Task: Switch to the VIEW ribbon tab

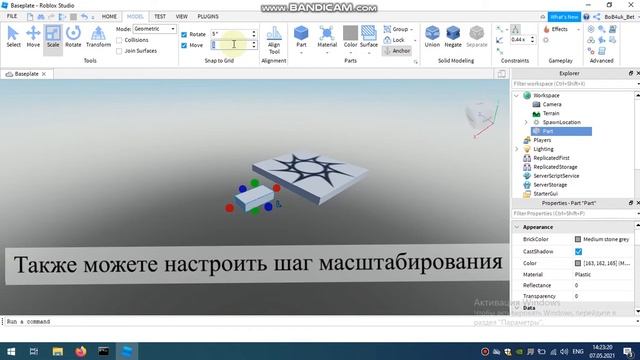Action: [x=182, y=16]
